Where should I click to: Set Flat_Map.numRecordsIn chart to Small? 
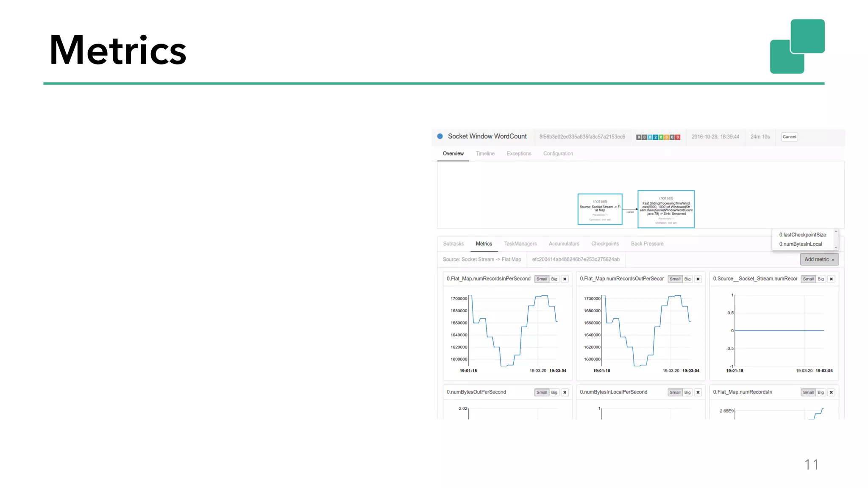(x=808, y=393)
